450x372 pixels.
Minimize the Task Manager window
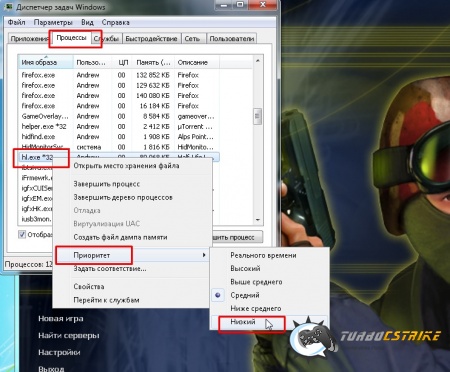(225, 5)
